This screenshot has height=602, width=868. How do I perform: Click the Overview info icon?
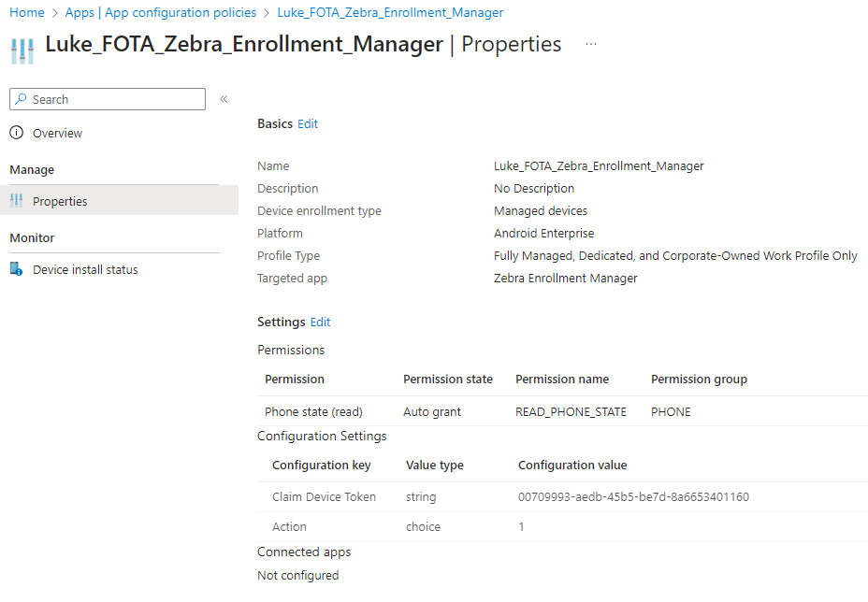(x=17, y=134)
